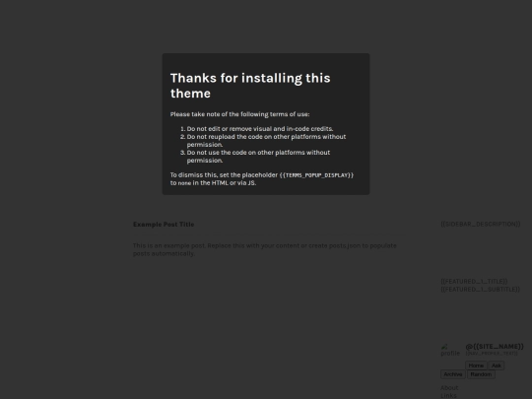The height and width of the screenshot is (399, 532).
Task: Click "Do not edit or remove visual" term
Action: coord(260,129)
